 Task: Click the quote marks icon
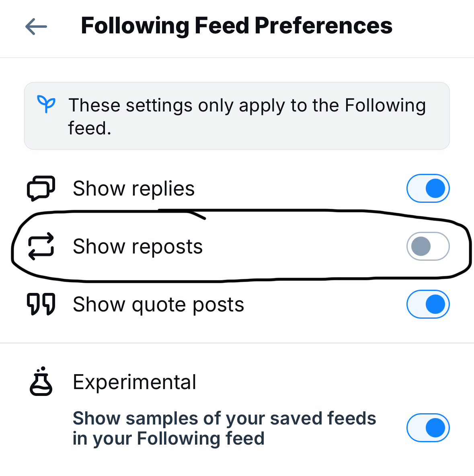[x=41, y=304]
